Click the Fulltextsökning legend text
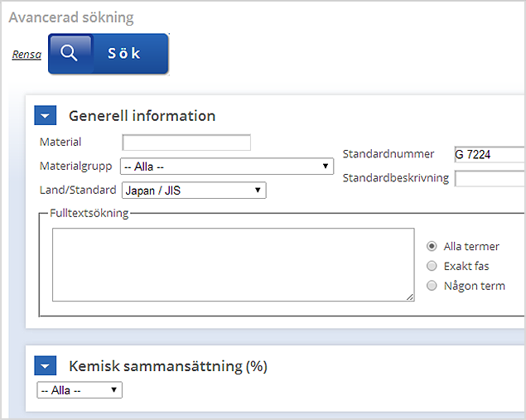The image size is (526, 420). (x=89, y=213)
